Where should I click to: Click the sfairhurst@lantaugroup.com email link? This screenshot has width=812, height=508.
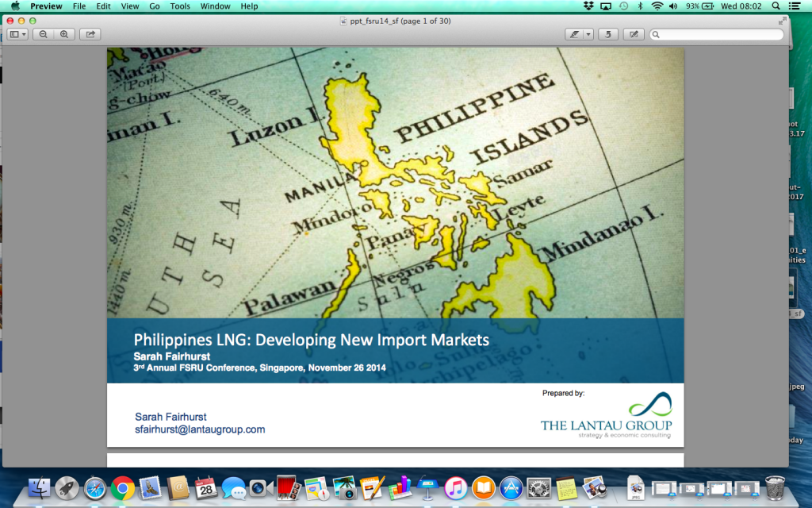[x=201, y=429]
